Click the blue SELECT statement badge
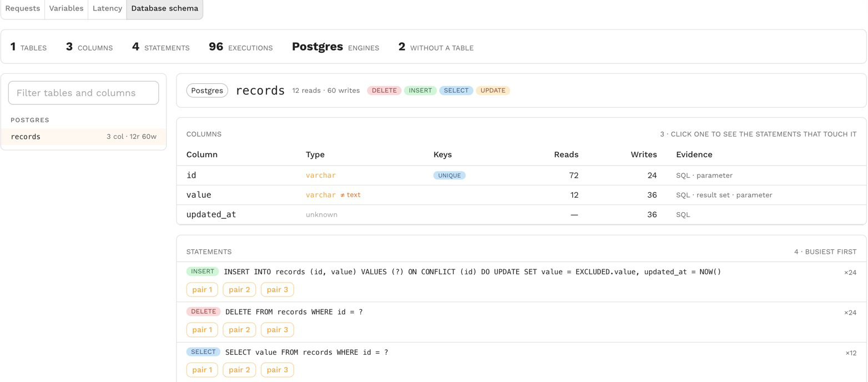The height and width of the screenshot is (382, 868). [x=203, y=352]
